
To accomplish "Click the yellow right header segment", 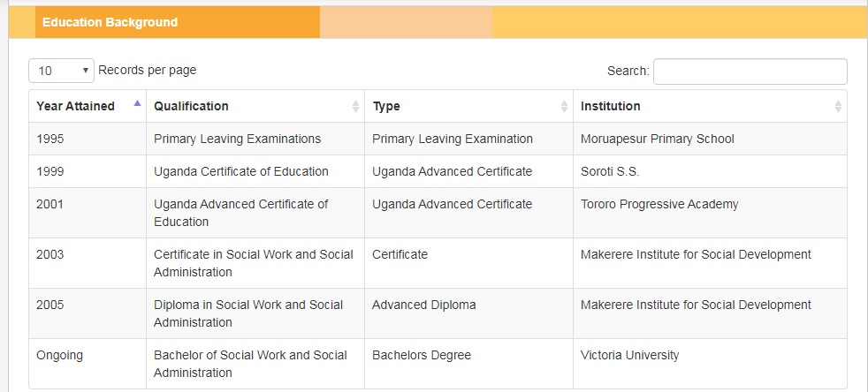I will pyautogui.click(x=681, y=22).
